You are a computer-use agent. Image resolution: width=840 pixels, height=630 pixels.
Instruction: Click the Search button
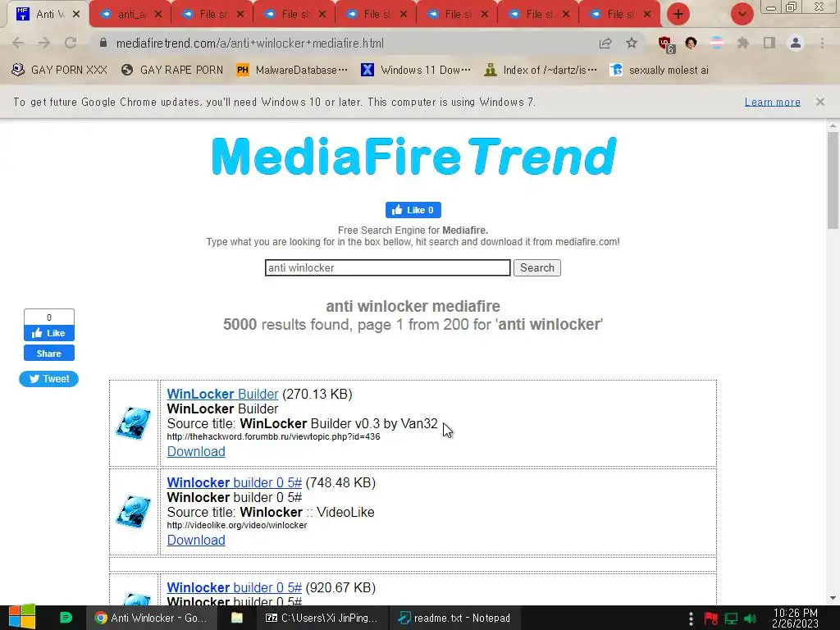536,268
